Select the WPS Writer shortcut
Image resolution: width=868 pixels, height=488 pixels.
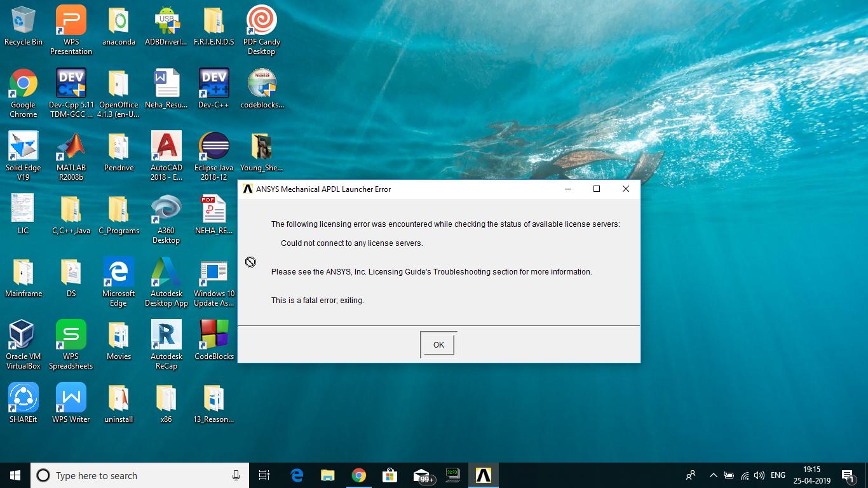click(71, 403)
